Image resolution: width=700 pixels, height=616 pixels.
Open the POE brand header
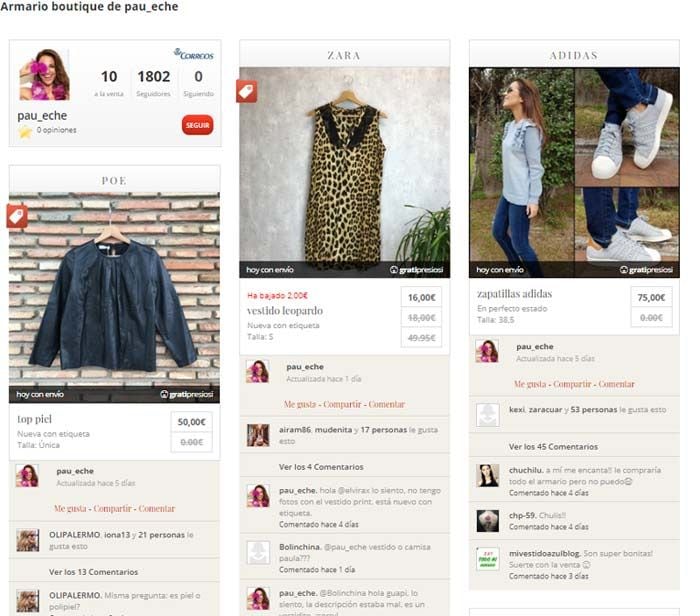[114, 180]
